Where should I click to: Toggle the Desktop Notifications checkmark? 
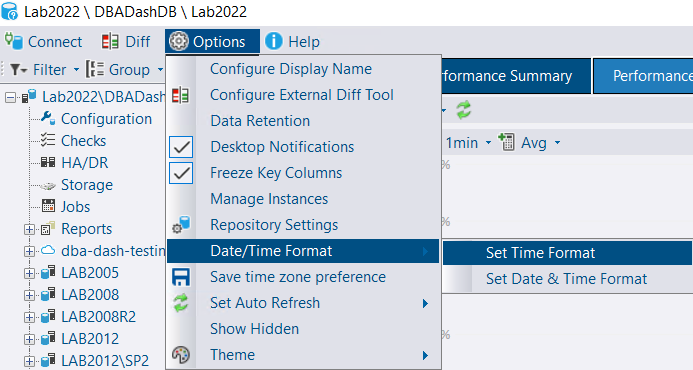coord(181,147)
